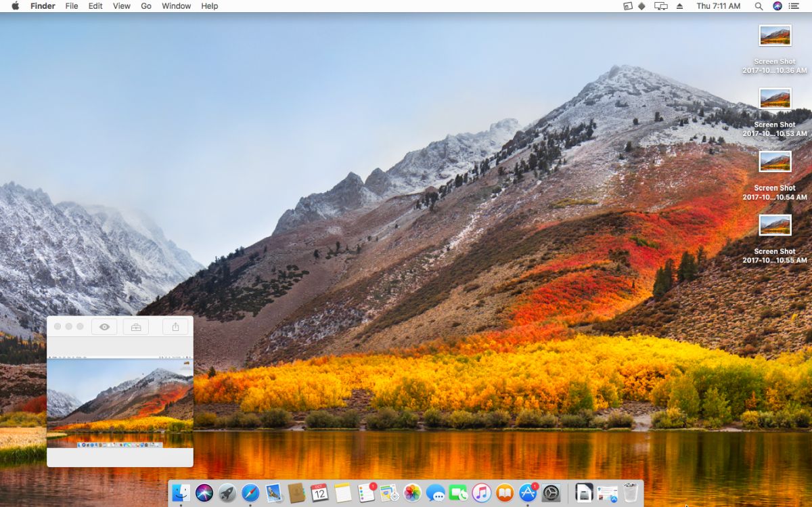Viewport: 812px width, 507px height.
Task: Open Finder from the Dock
Action: 181,493
